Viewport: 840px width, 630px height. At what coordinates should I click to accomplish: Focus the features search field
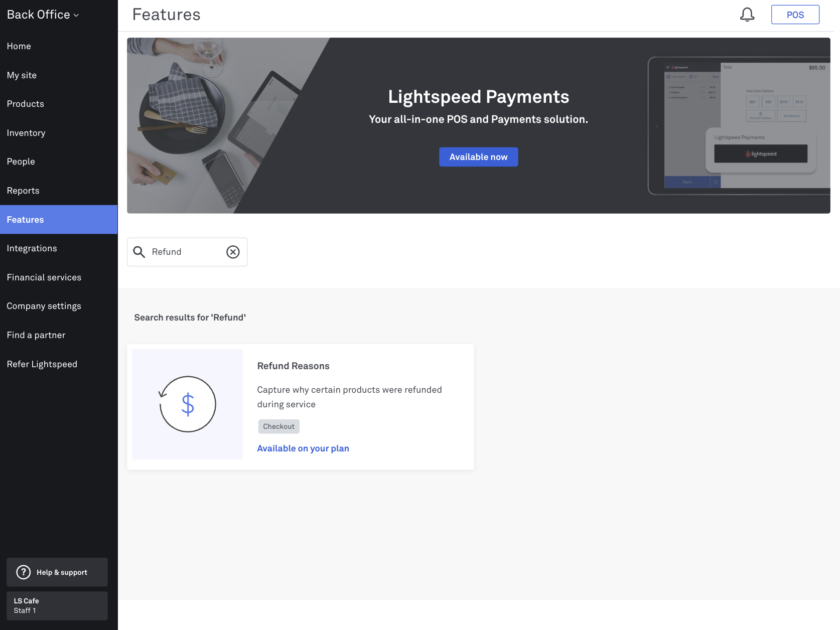187,252
